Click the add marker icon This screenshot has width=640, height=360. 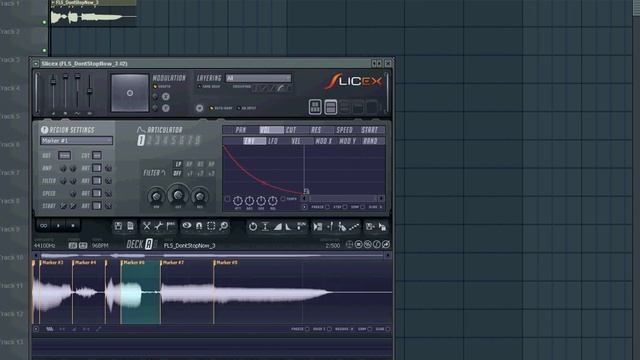tap(330, 227)
